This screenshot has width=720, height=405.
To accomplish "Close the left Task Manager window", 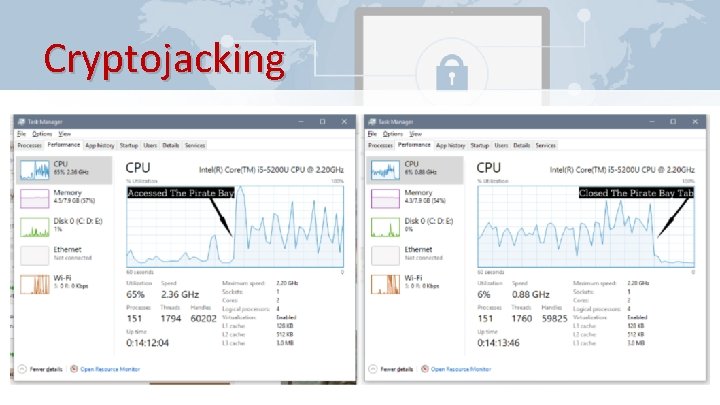I will coord(344,122).
